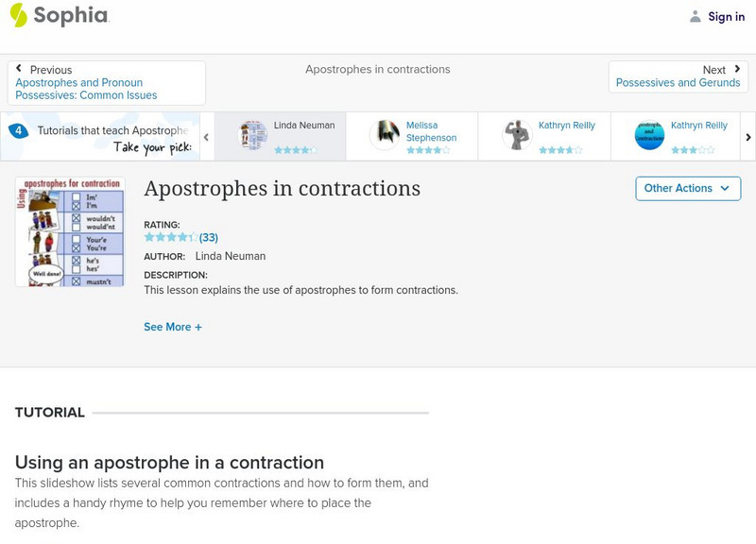Click the Linda Neuman tutorial avatar
This screenshot has height=544, width=756.
pos(253,135)
